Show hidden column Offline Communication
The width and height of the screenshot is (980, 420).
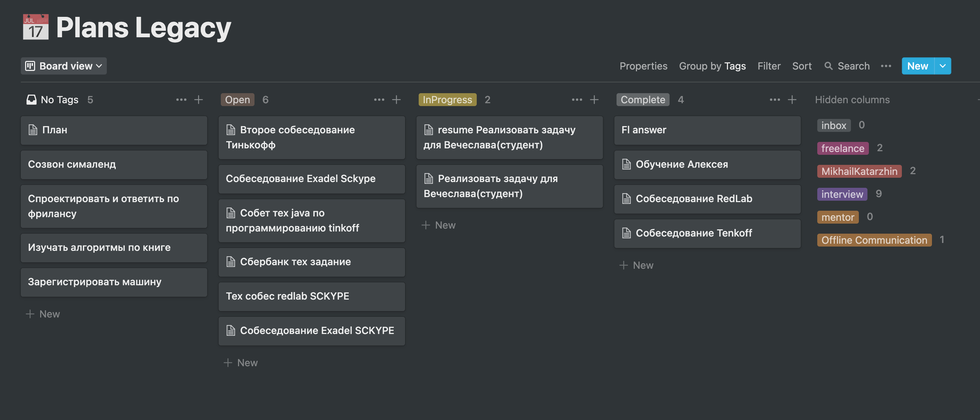[x=874, y=240]
